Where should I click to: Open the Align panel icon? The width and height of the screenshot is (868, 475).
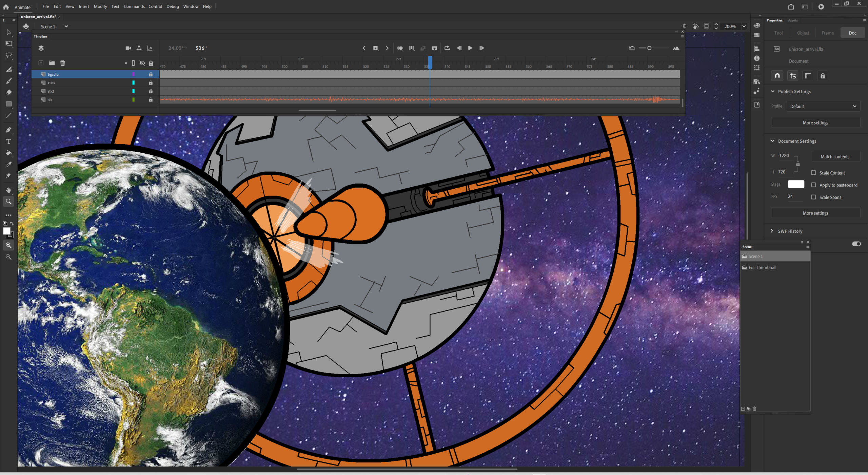tap(757, 49)
